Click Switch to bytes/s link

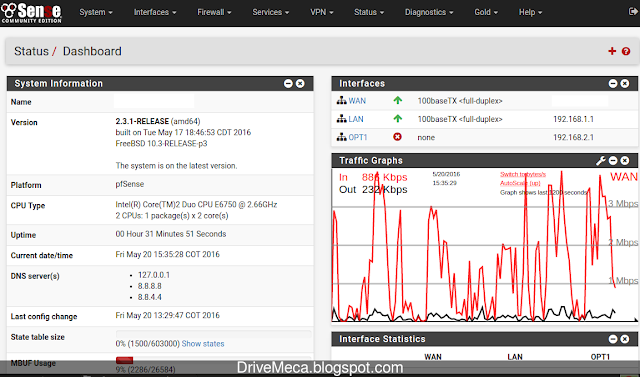523,174
